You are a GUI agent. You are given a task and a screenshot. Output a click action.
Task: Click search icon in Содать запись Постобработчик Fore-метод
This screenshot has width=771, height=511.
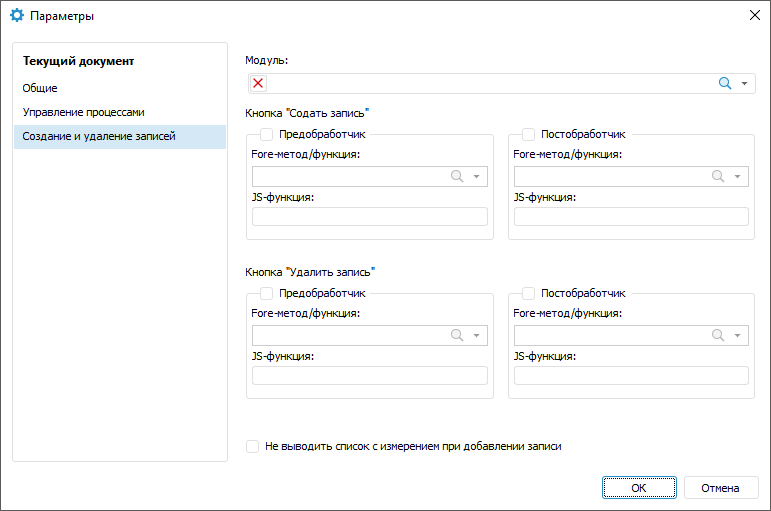tap(718, 176)
